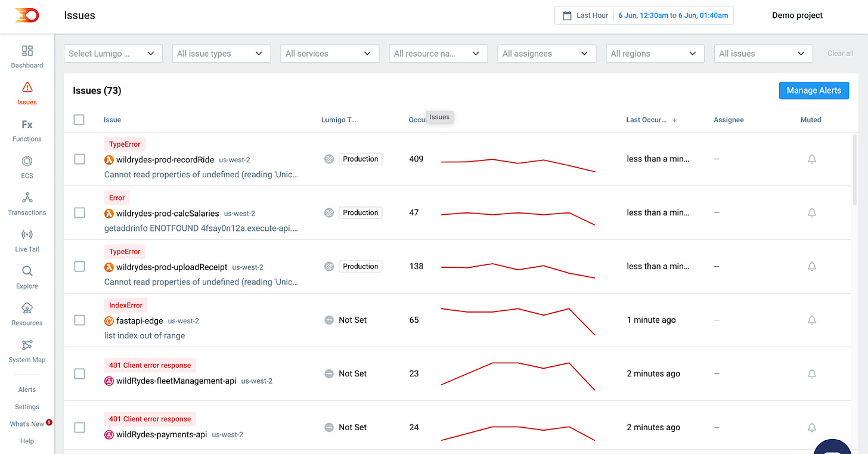This screenshot has width=868, height=454.
Task: Toggle the select-all issues checkbox
Action: (79, 120)
